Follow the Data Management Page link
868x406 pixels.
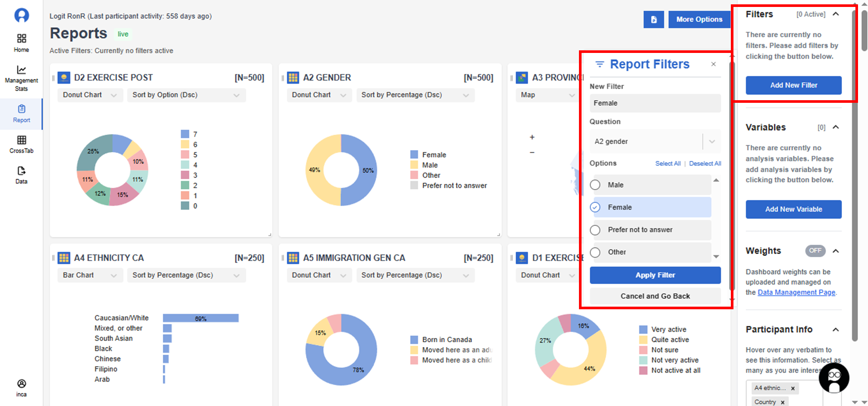[796, 292]
